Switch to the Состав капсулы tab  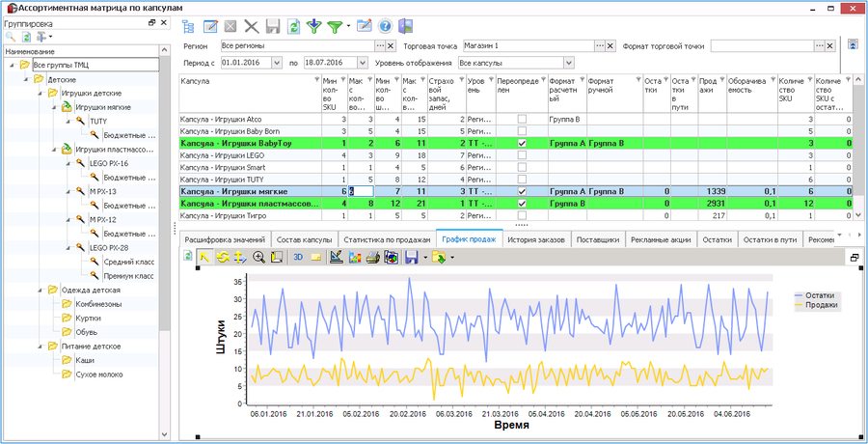304,240
